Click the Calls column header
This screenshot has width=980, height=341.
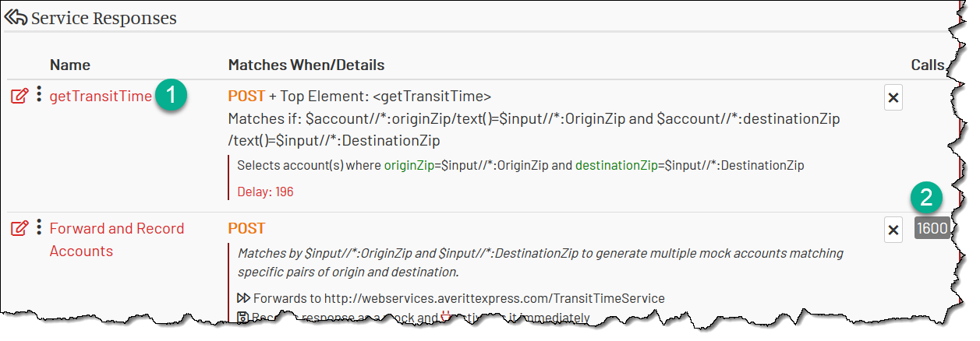928,65
